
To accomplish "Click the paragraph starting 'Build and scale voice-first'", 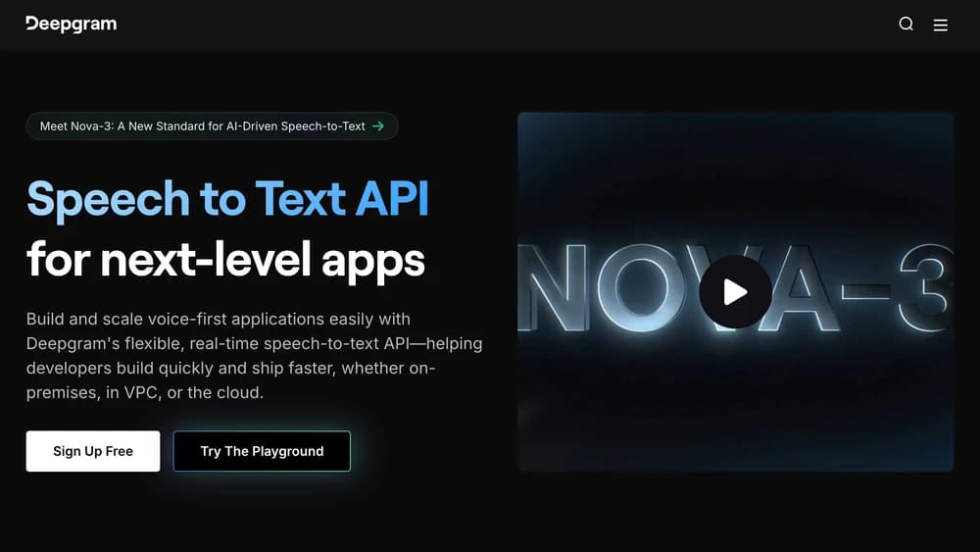I will pos(255,356).
